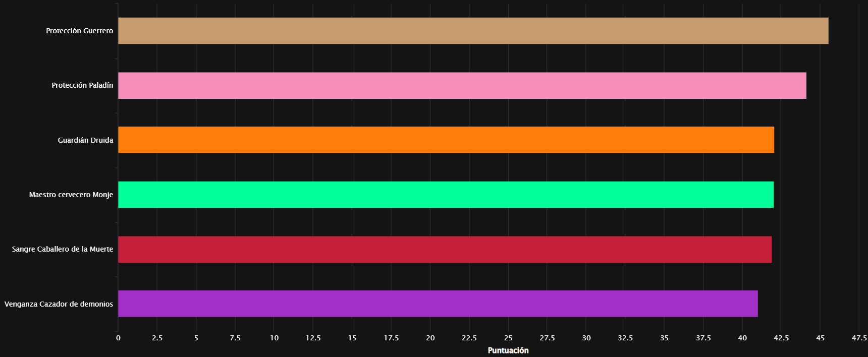
Task: Click the '15' axis tick label
Action: 352,338
